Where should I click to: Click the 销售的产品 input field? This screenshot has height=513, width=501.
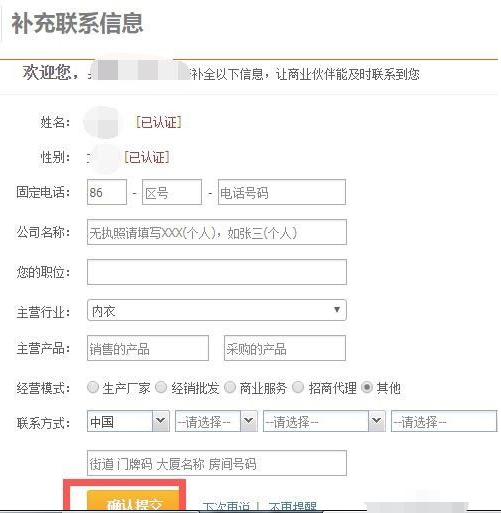click(148, 348)
